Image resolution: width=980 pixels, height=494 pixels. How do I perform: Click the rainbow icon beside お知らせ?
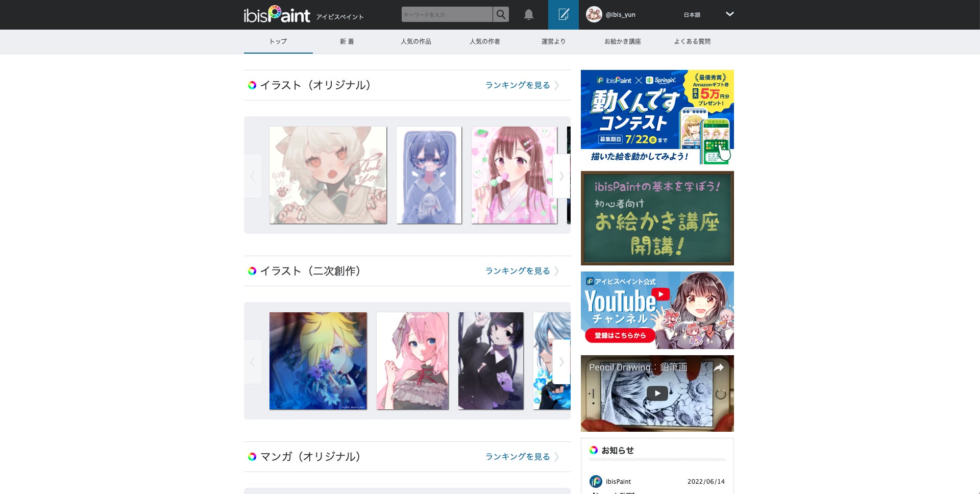click(594, 450)
